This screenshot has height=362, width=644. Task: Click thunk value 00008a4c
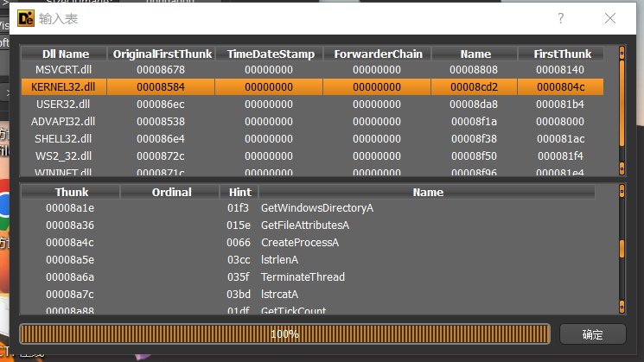pyautogui.click(x=70, y=243)
